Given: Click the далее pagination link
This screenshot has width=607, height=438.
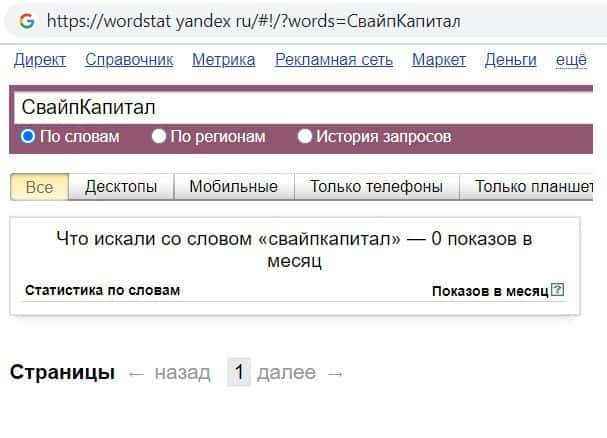Looking at the screenshot, I should [286, 373].
